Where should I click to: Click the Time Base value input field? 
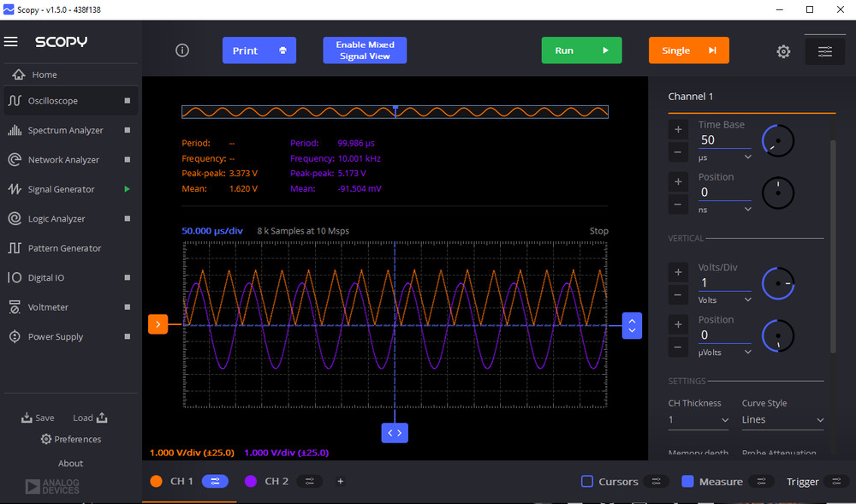(725, 139)
